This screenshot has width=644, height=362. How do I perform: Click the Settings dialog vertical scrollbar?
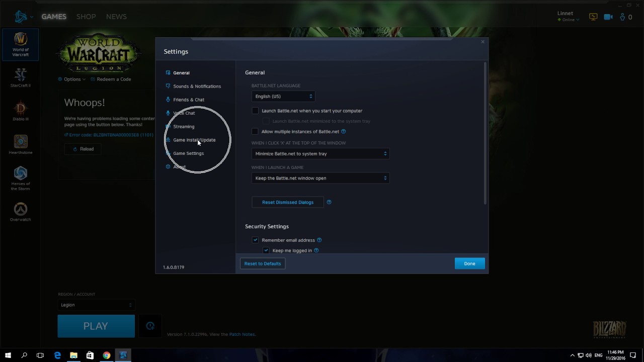pyautogui.click(x=485, y=133)
